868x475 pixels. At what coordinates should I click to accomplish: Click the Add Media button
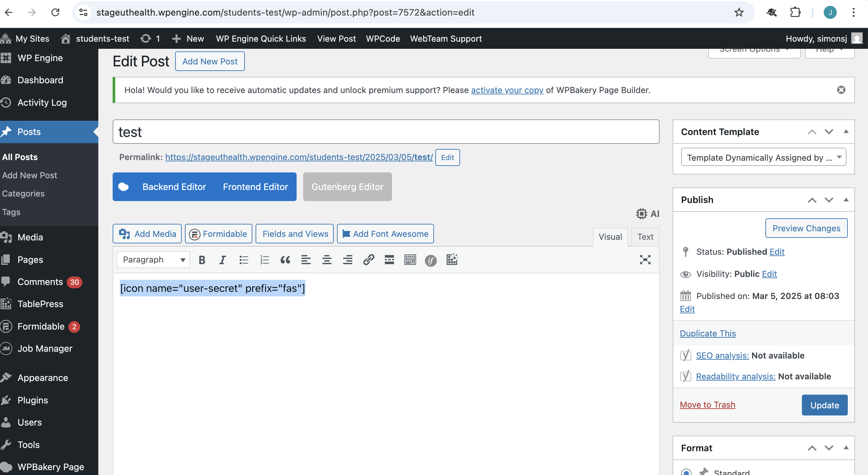[147, 234]
